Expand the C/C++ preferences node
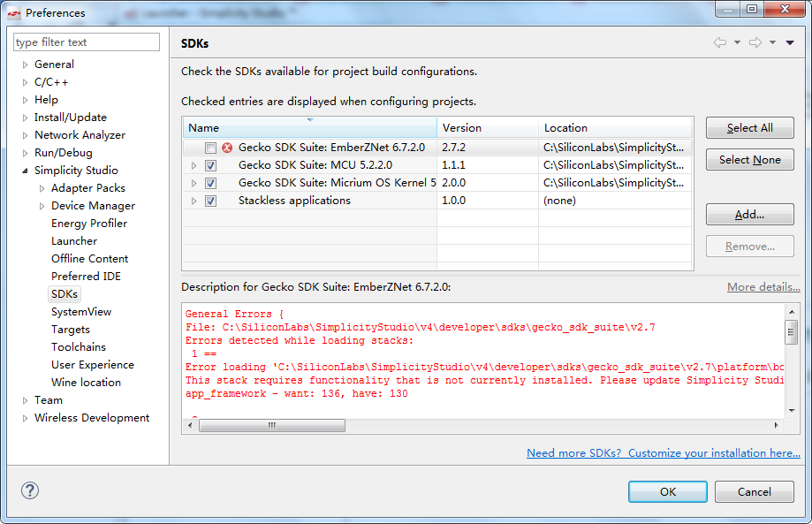Screen dimensions: 812x524 click(25, 82)
